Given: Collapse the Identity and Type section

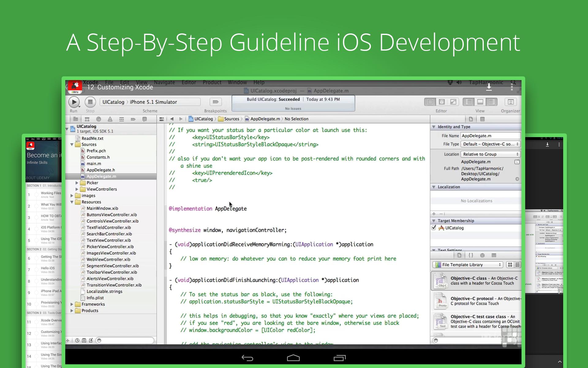Looking at the screenshot, I should coord(434,127).
